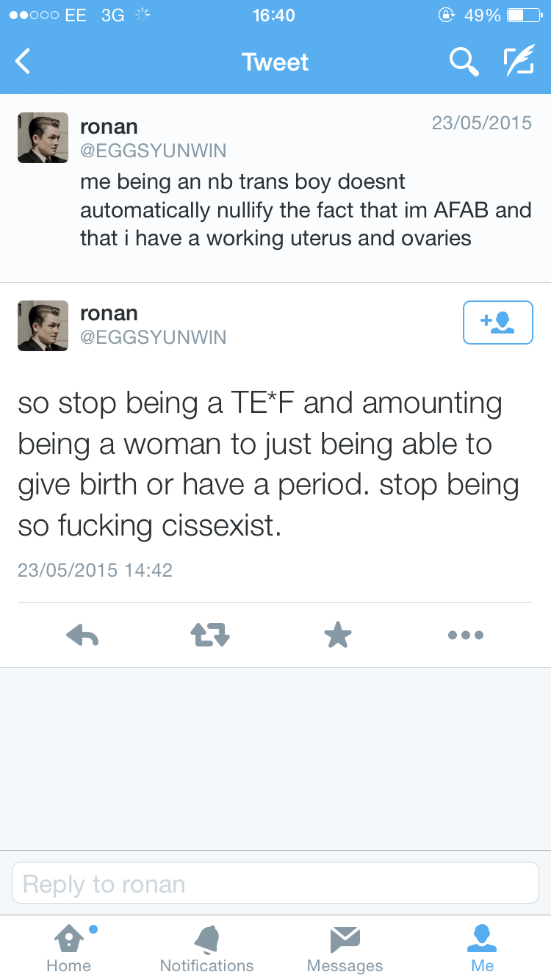Image resolution: width=551 pixels, height=980 pixels.
Task: Tap the ronan name on first tweet
Action: [109, 125]
